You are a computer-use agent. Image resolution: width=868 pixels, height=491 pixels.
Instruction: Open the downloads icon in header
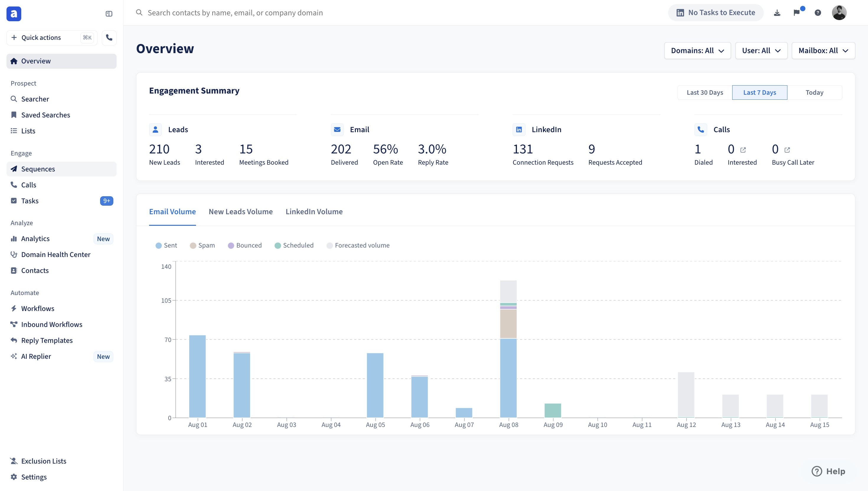(x=777, y=13)
